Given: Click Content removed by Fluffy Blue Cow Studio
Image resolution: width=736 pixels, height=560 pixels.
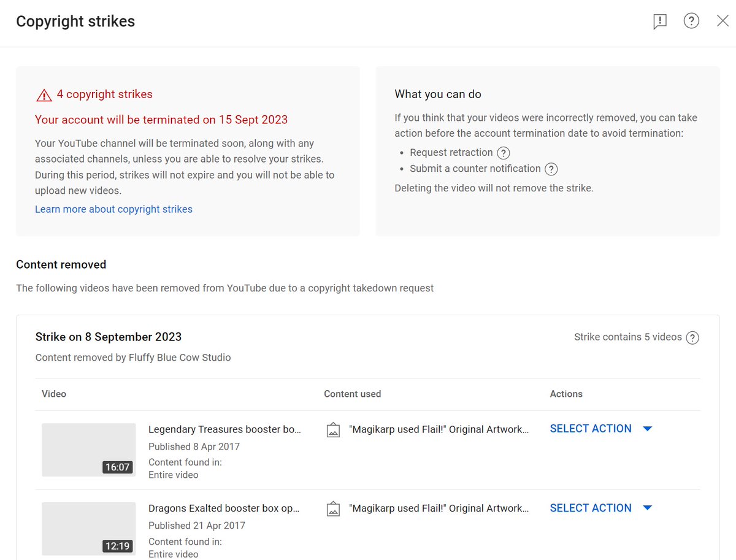Looking at the screenshot, I should click(133, 357).
